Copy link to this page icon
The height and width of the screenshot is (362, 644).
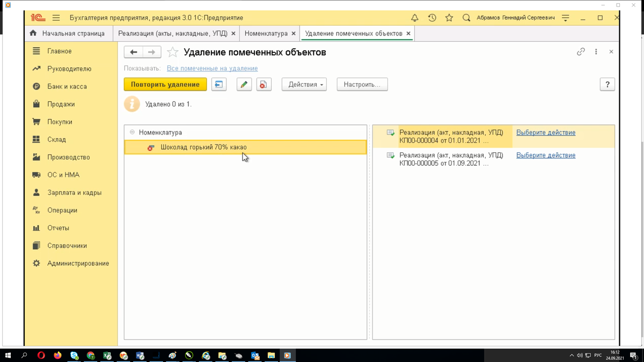pos(581,52)
